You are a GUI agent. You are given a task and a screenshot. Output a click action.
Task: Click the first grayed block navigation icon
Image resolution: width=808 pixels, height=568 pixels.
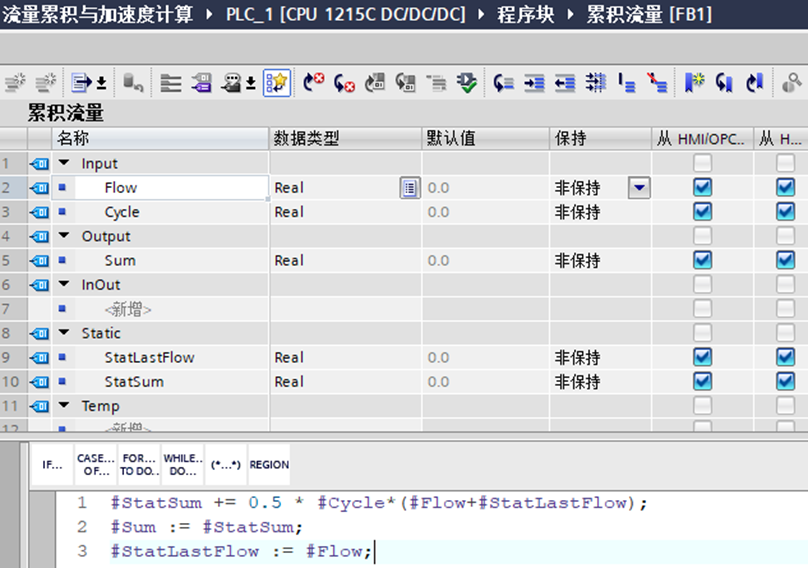tap(375, 82)
